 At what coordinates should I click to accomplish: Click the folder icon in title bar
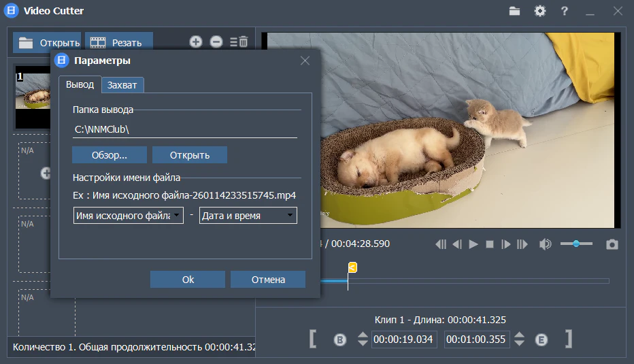[514, 11]
